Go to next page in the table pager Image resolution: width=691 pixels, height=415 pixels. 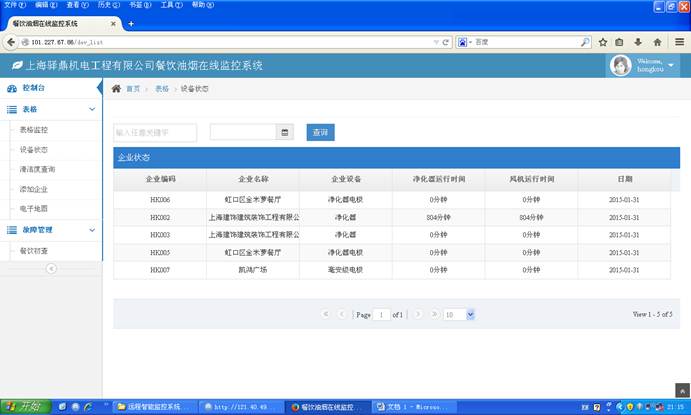click(x=418, y=314)
